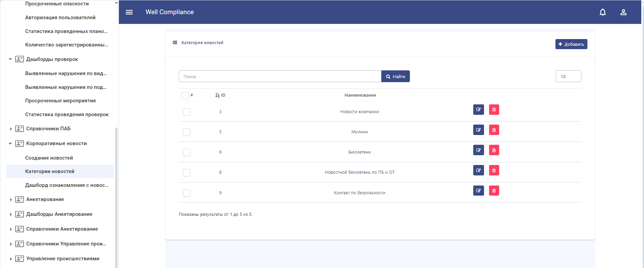
Task: Edit the Новости компании row
Action: (478, 110)
